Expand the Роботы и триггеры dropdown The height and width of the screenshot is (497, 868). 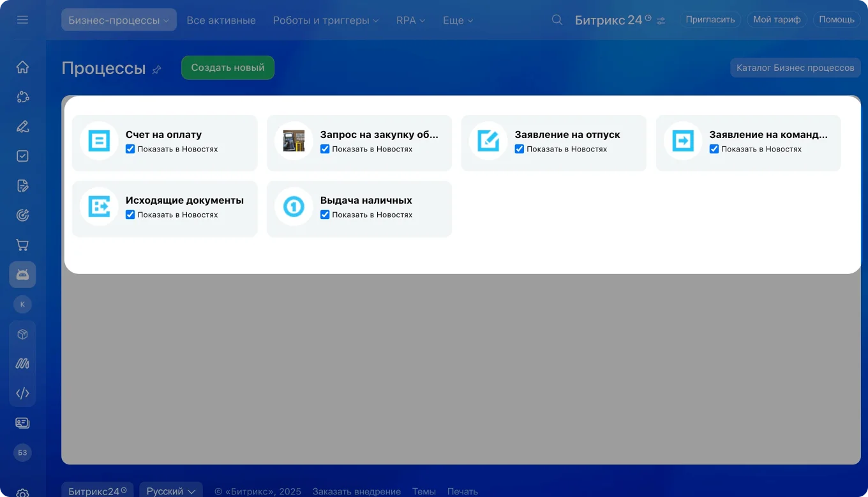tap(325, 20)
